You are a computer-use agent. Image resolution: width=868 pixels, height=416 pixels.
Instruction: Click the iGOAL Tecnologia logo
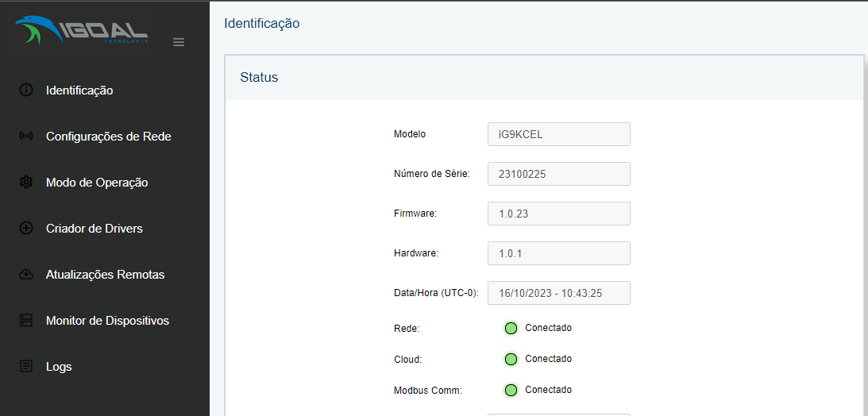point(82,32)
